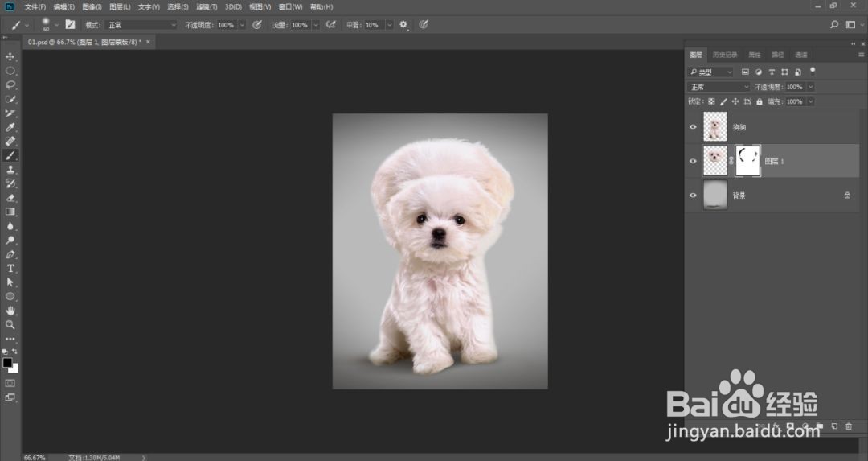Click the smoothing options gear icon

[x=403, y=25]
